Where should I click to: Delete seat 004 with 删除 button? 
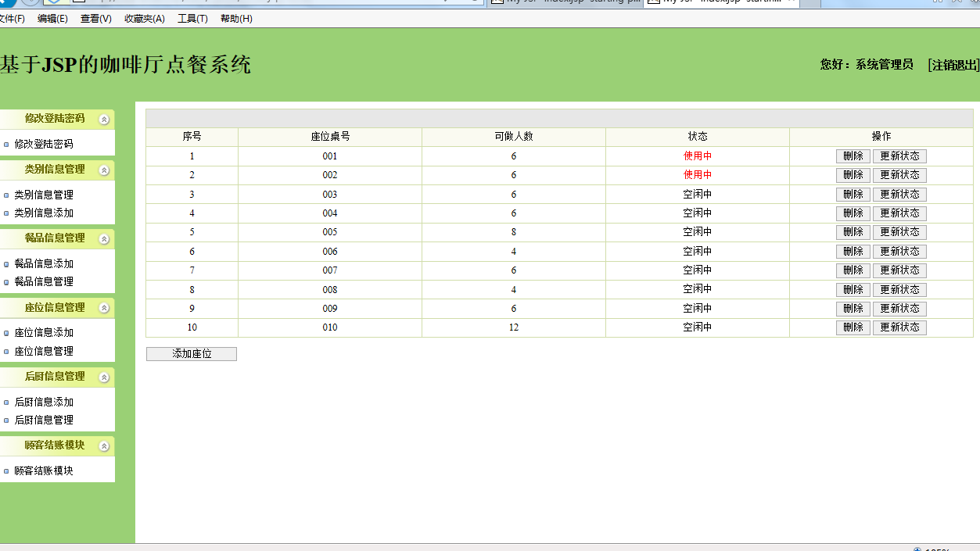(853, 213)
